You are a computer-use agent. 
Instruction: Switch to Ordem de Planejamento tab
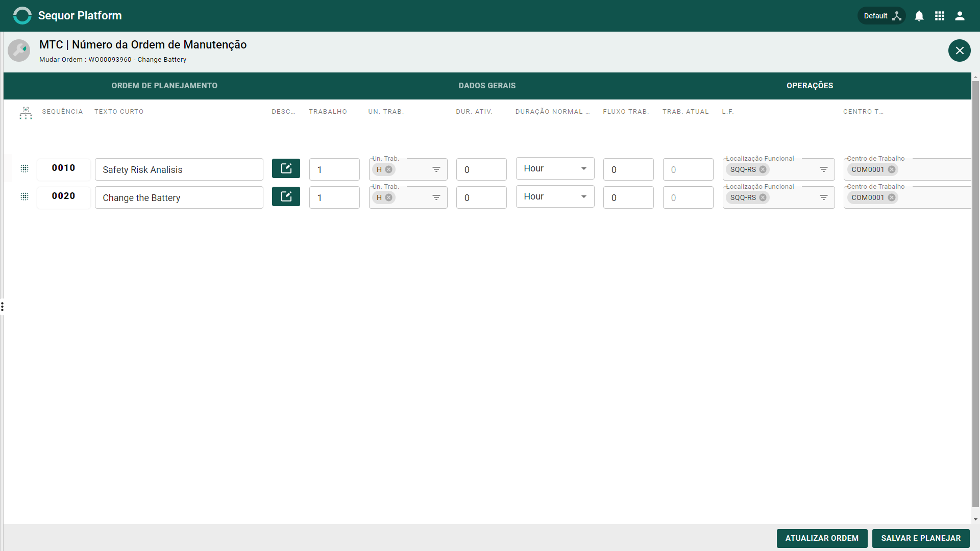164,86
